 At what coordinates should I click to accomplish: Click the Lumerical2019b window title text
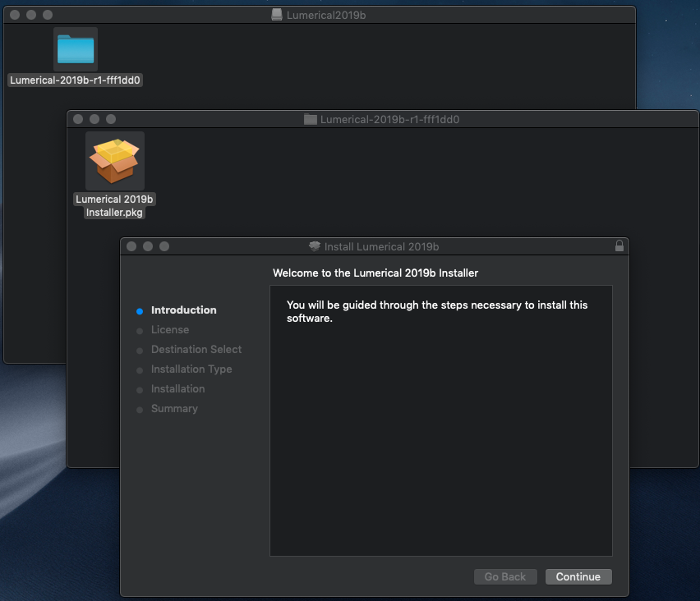pos(326,15)
